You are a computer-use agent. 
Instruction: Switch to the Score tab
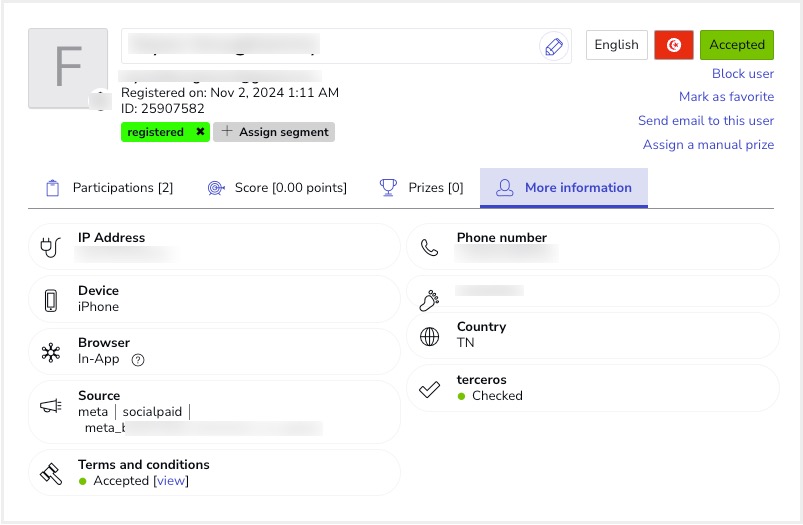[x=277, y=188]
